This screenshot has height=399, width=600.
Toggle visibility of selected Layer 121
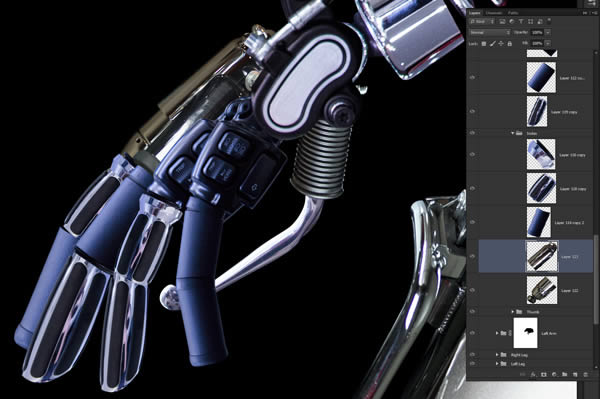coord(473,256)
